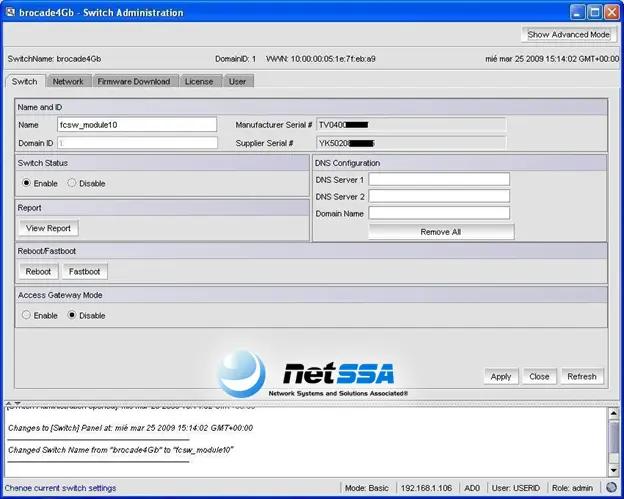Click the "AD0" status bar entry

coord(472,488)
